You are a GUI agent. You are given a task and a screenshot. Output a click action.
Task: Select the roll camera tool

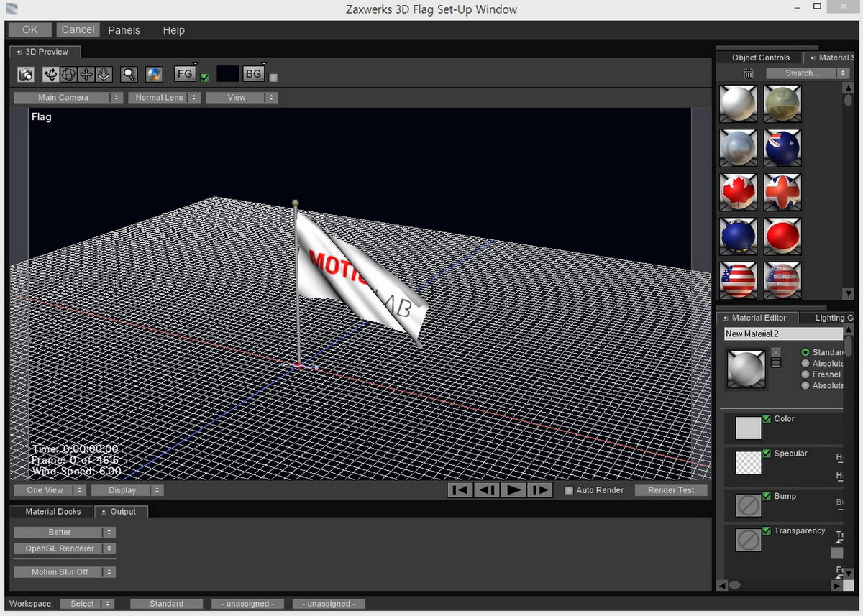[68, 74]
